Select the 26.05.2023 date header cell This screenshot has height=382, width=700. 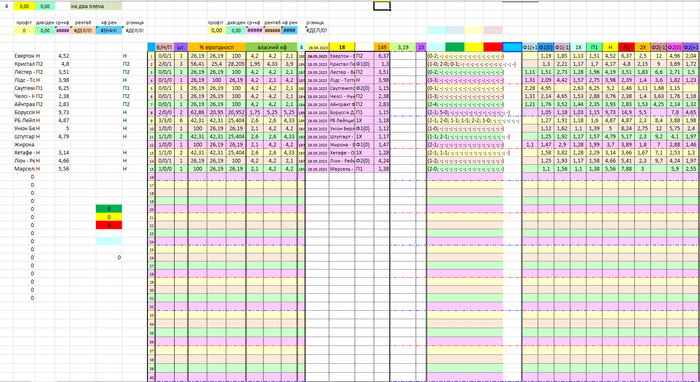click(317, 47)
